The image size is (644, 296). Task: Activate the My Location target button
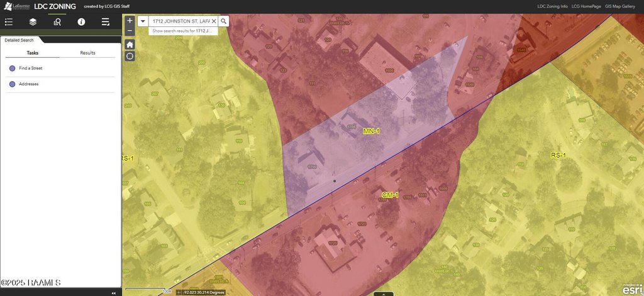coord(130,56)
